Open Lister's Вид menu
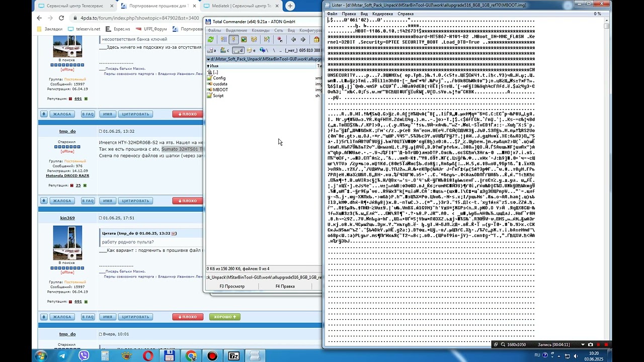This screenshot has height=362, width=644. (364, 14)
